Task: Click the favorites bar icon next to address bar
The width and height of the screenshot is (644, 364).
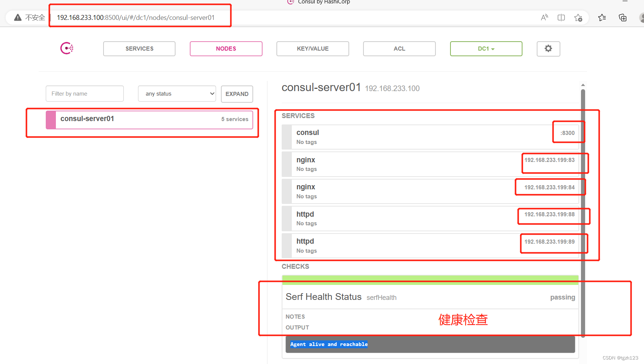Action: click(x=602, y=17)
